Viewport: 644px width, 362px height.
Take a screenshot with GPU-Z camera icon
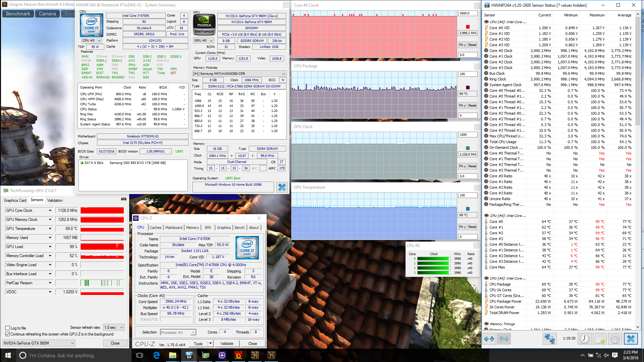tap(124, 199)
